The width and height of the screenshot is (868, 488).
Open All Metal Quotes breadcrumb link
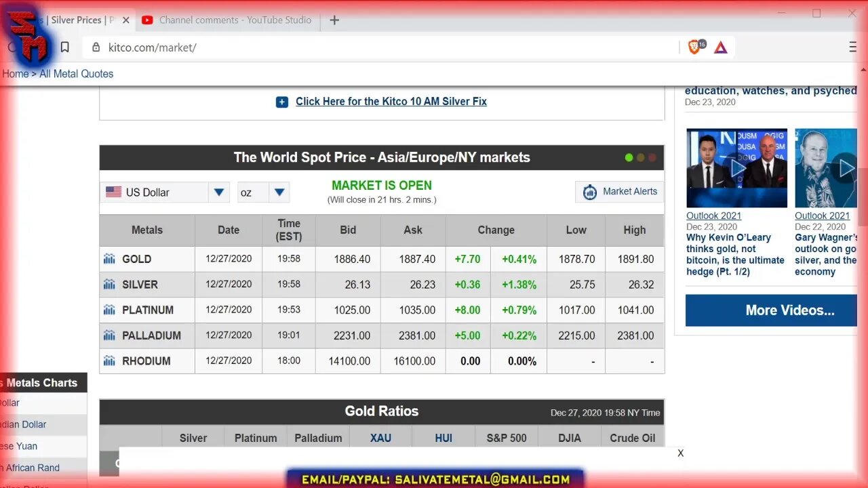point(76,74)
